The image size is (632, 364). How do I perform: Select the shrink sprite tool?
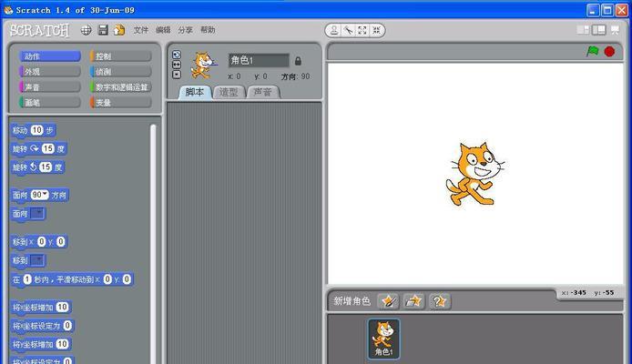(x=376, y=30)
